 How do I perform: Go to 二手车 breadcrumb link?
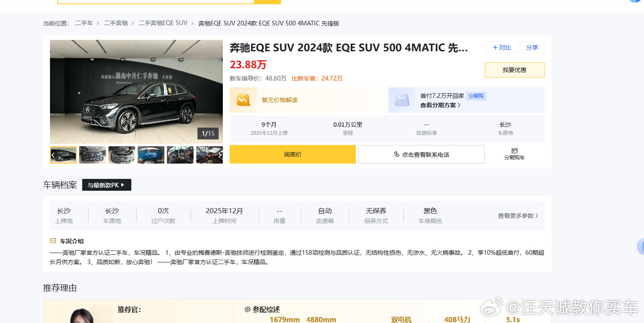(x=84, y=23)
